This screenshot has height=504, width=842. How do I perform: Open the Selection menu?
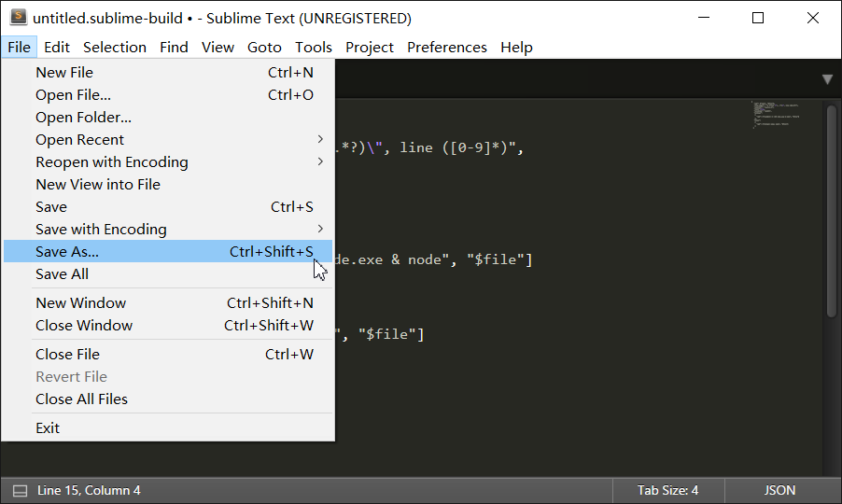click(115, 48)
